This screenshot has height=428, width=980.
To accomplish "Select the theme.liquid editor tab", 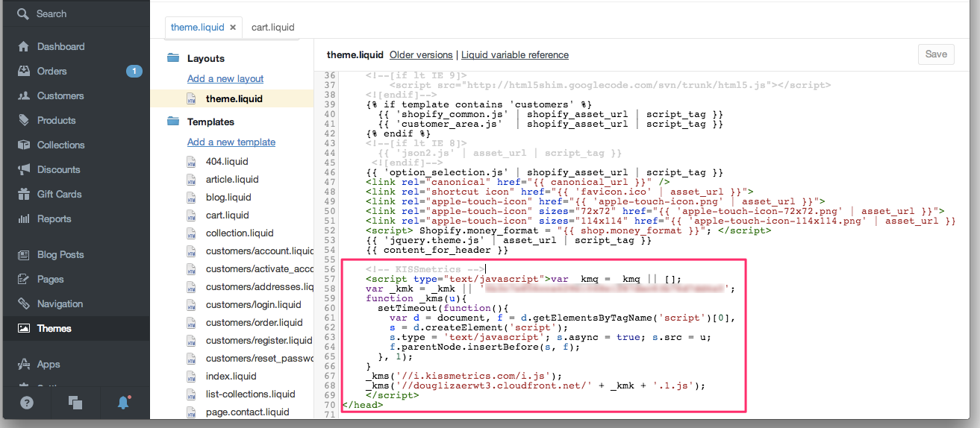I will click(197, 27).
